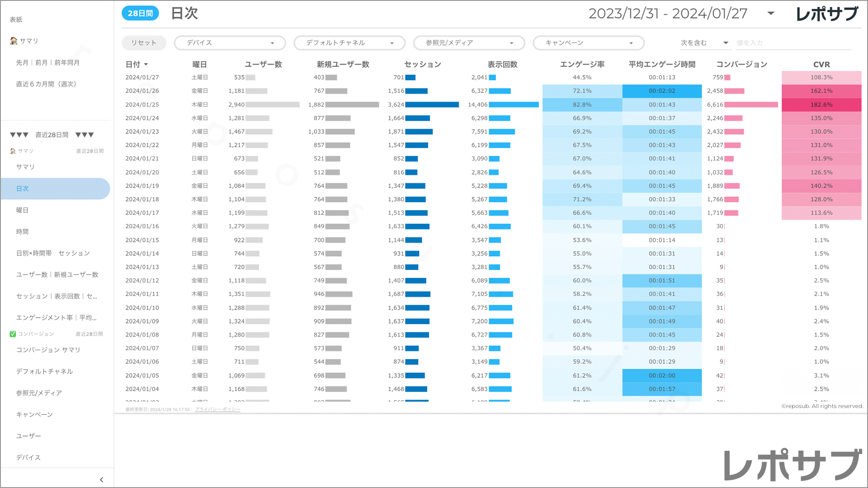Collapse the sidebar with the chevron arrow

(x=101, y=480)
